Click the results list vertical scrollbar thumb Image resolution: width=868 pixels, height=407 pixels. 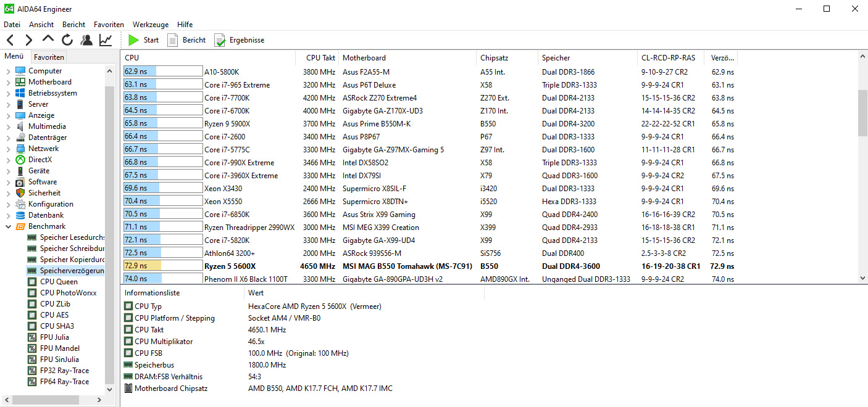click(x=862, y=112)
